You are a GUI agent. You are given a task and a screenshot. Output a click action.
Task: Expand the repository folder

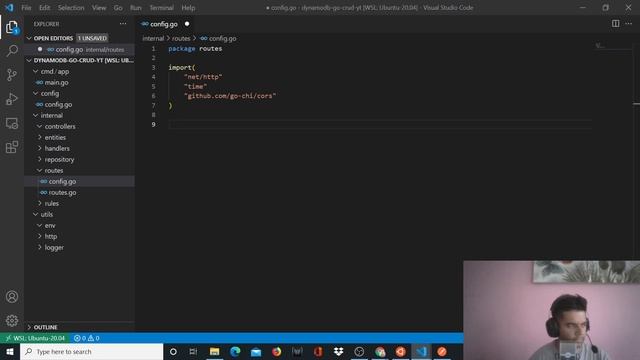point(40,159)
